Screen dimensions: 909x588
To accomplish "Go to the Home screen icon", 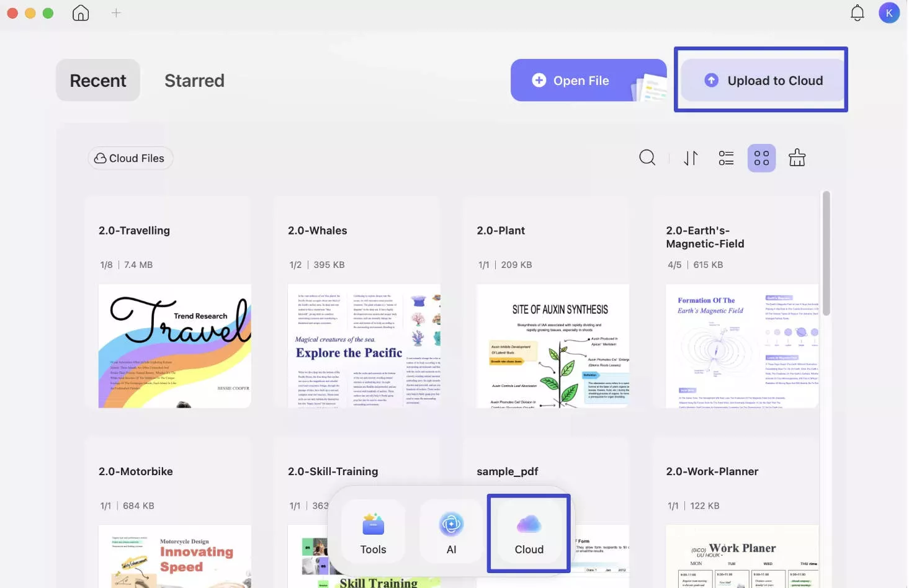I will (x=81, y=13).
